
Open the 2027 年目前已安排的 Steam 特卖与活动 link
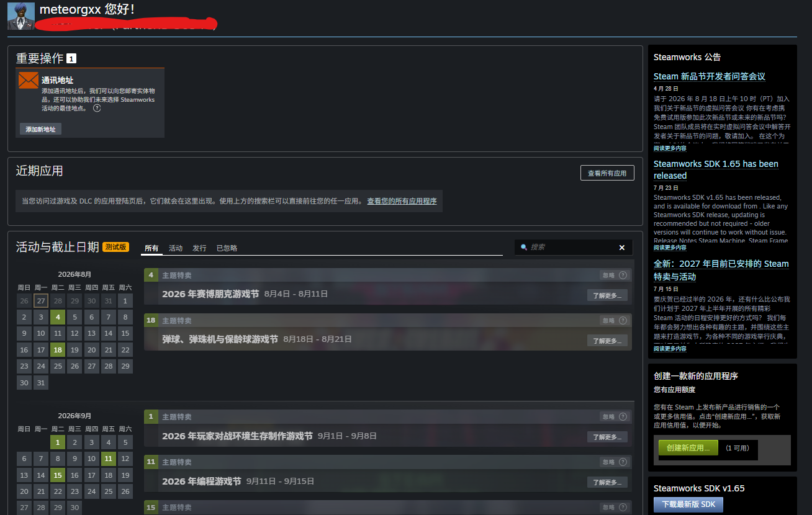721,270
